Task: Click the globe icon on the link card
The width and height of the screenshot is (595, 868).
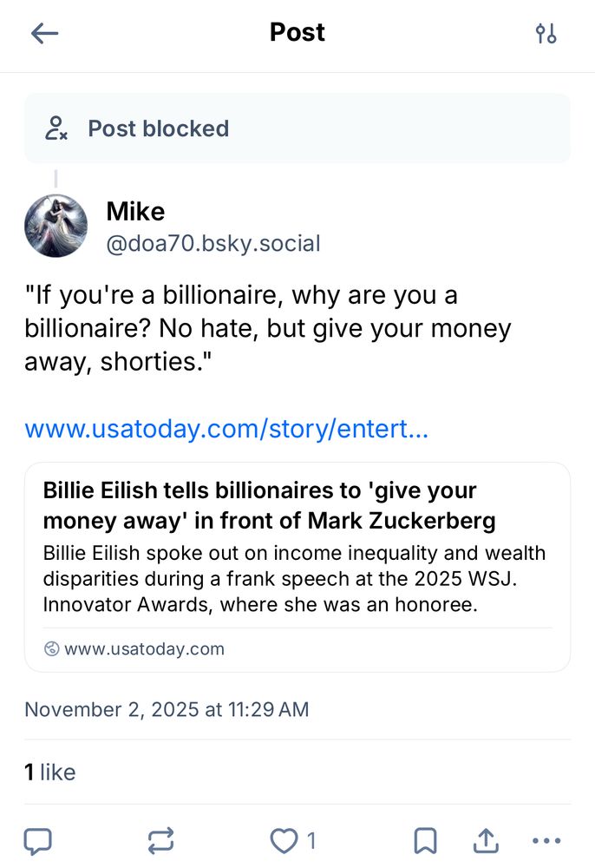Action: (x=50, y=648)
